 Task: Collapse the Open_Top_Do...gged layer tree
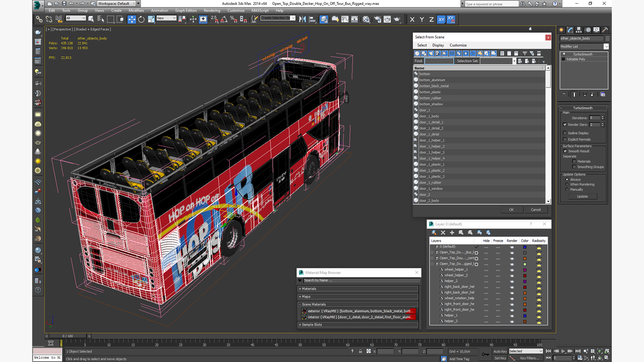pos(432,264)
